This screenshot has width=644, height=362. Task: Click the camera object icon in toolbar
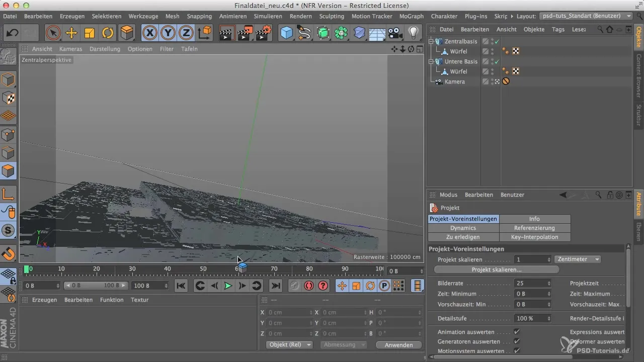point(395,33)
